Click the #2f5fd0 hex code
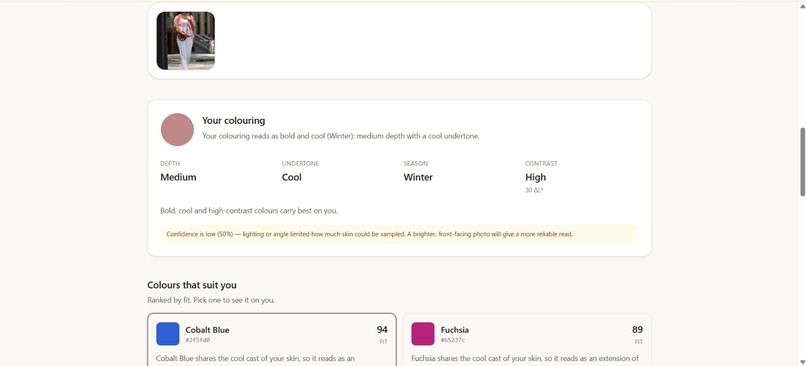The width and height of the screenshot is (806, 366). tap(197, 340)
